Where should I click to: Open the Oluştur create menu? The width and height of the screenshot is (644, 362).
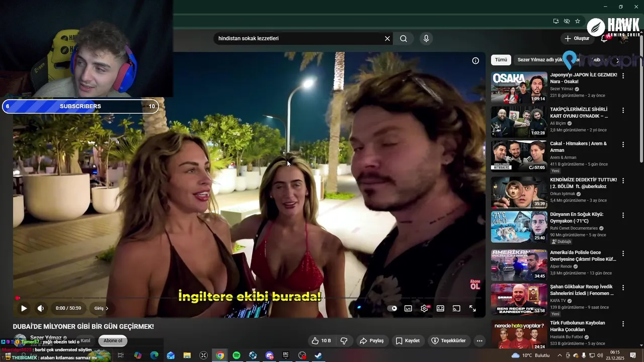(x=577, y=38)
